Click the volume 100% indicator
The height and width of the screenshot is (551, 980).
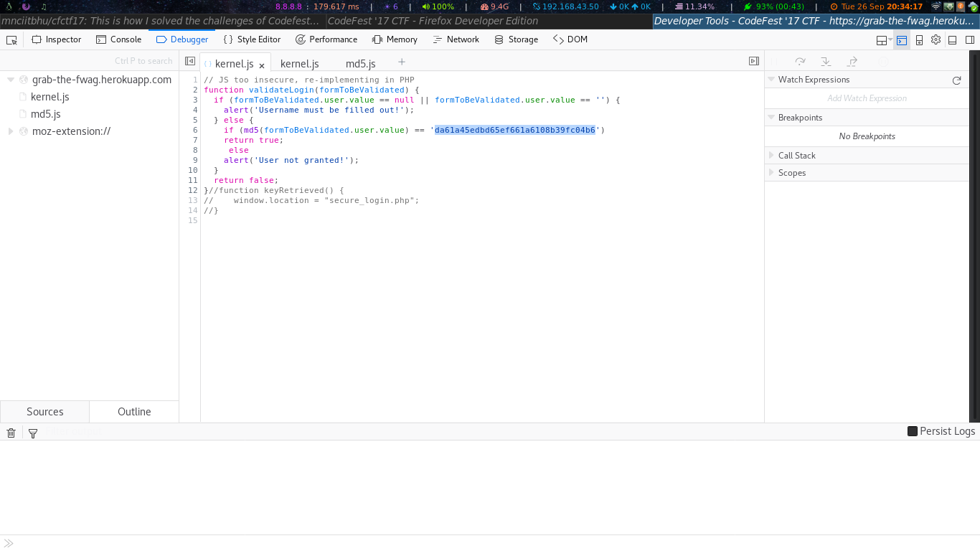point(437,6)
